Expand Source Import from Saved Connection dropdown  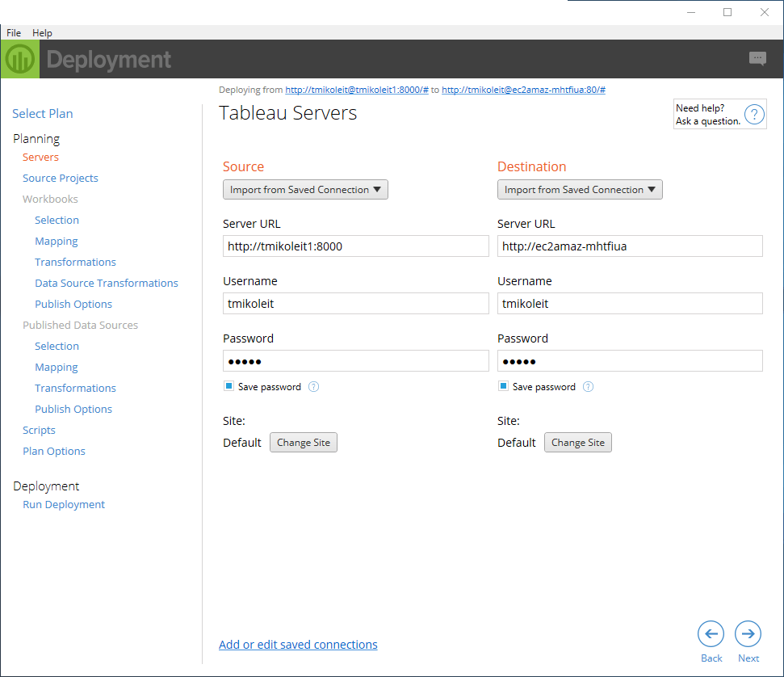305,190
